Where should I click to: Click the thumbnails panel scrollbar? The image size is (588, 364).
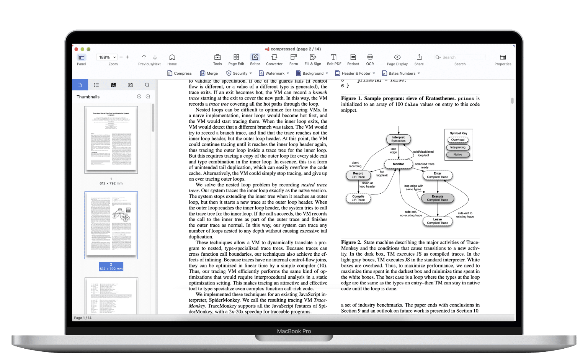tap(153, 118)
